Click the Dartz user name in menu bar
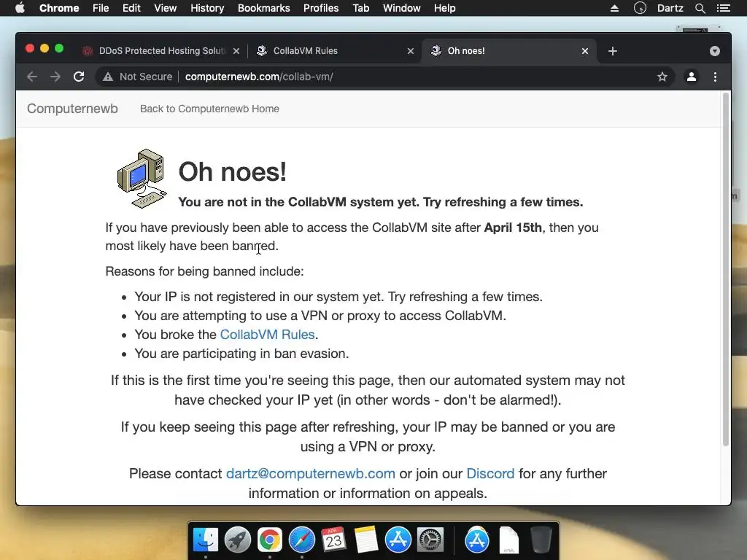The height and width of the screenshot is (560, 747). (670, 8)
